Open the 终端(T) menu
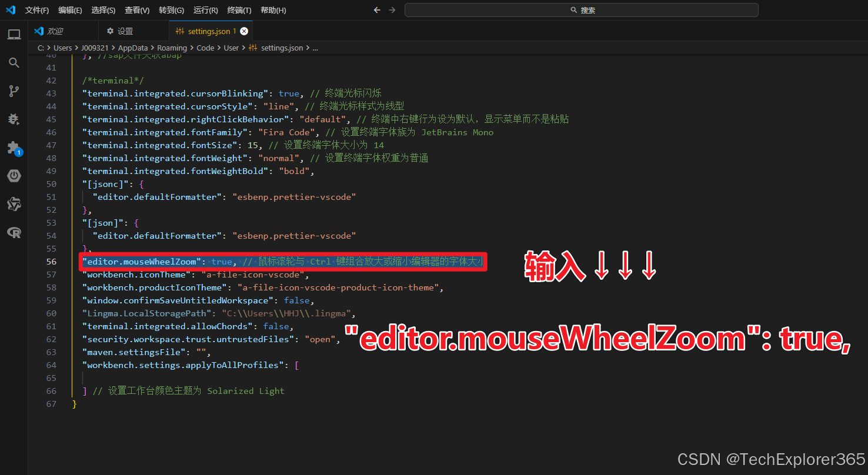Viewport: 868px width, 475px height. click(239, 10)
